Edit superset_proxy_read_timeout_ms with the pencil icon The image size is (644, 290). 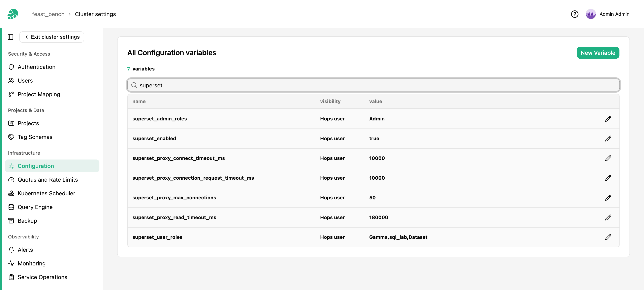click(608, 218)
